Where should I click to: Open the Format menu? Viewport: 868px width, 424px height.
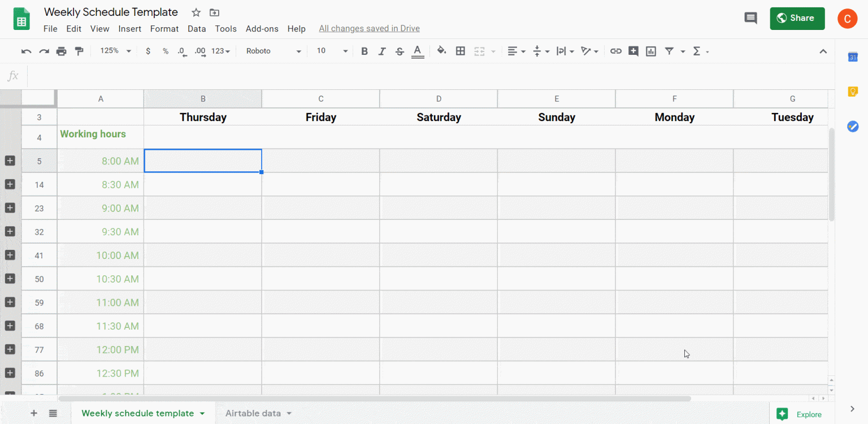164,28
